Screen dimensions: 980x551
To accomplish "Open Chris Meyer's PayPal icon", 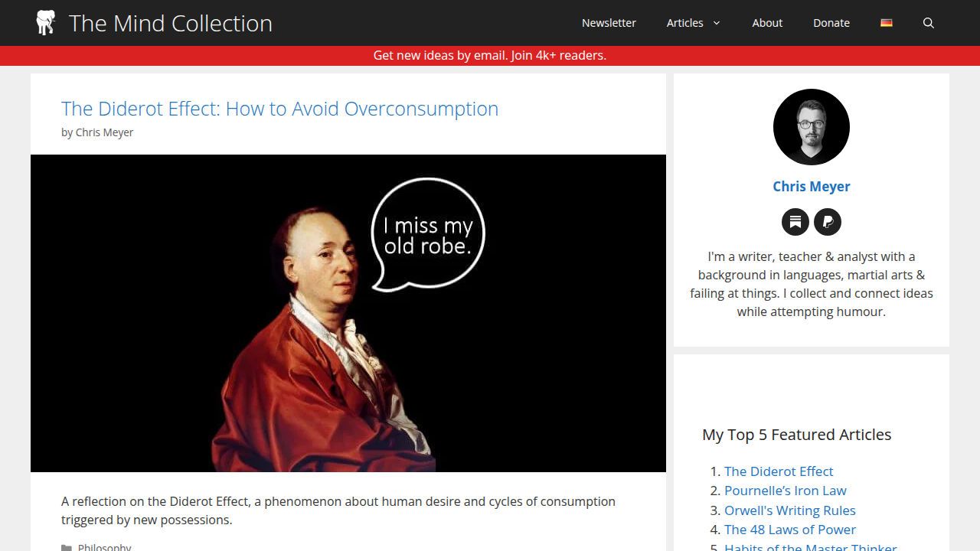I will [828, 222].
